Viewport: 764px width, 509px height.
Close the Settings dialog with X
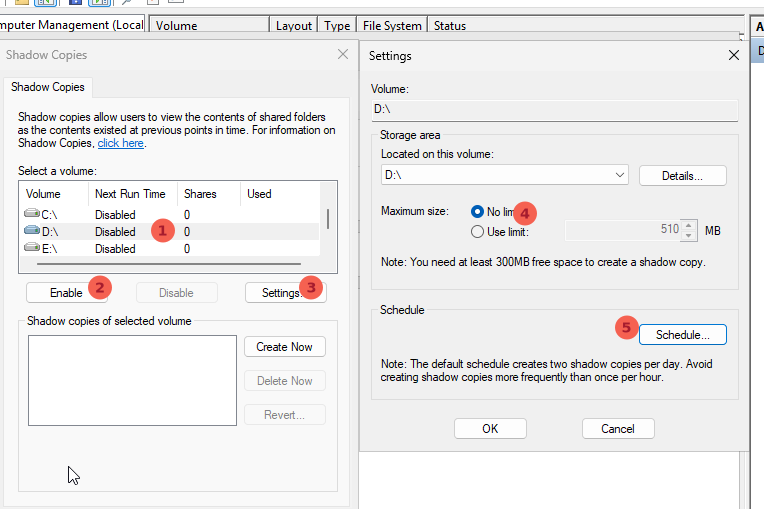(x=734, y=56)
